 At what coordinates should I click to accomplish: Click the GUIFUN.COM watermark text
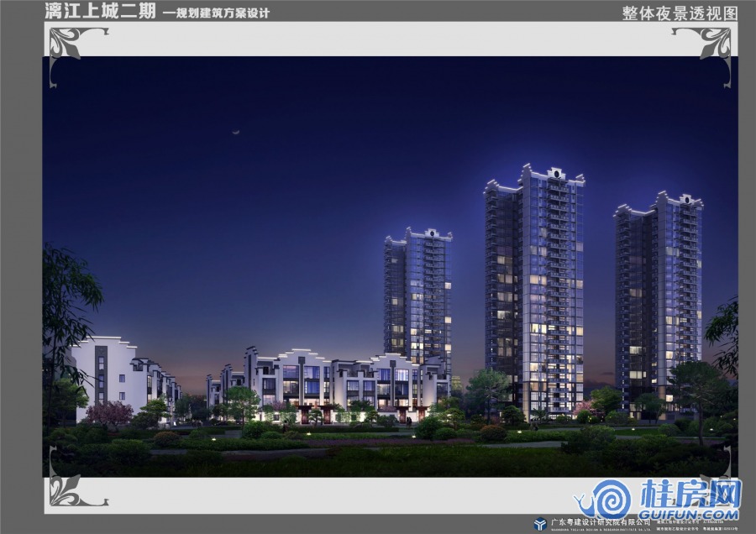pyautogui.click(x=690, y=513)
